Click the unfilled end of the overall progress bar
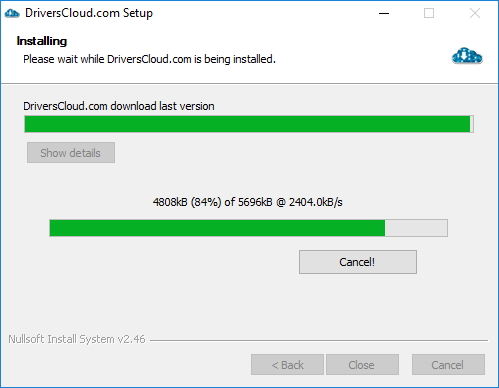Screen dimensions: 499x388 (x=472, y=124)
